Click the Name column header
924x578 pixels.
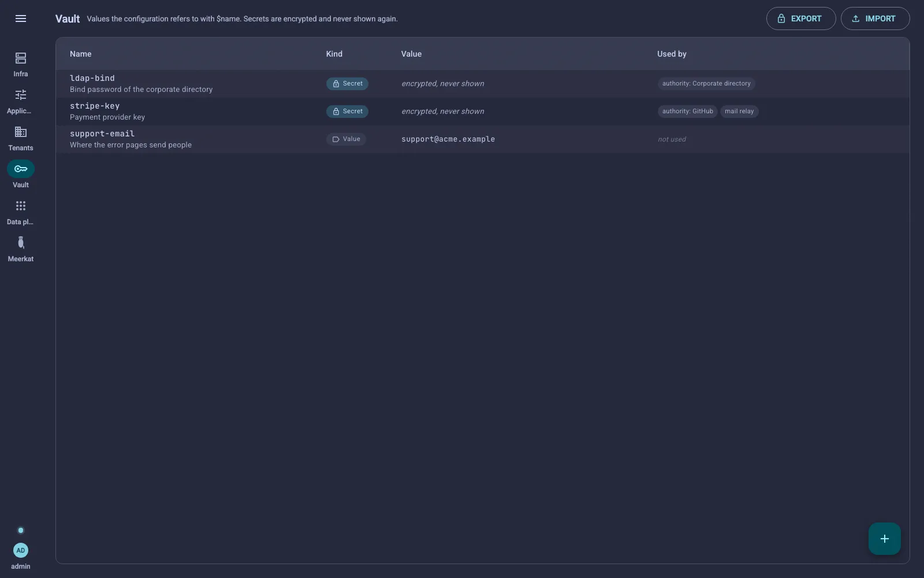coord(81,54)
